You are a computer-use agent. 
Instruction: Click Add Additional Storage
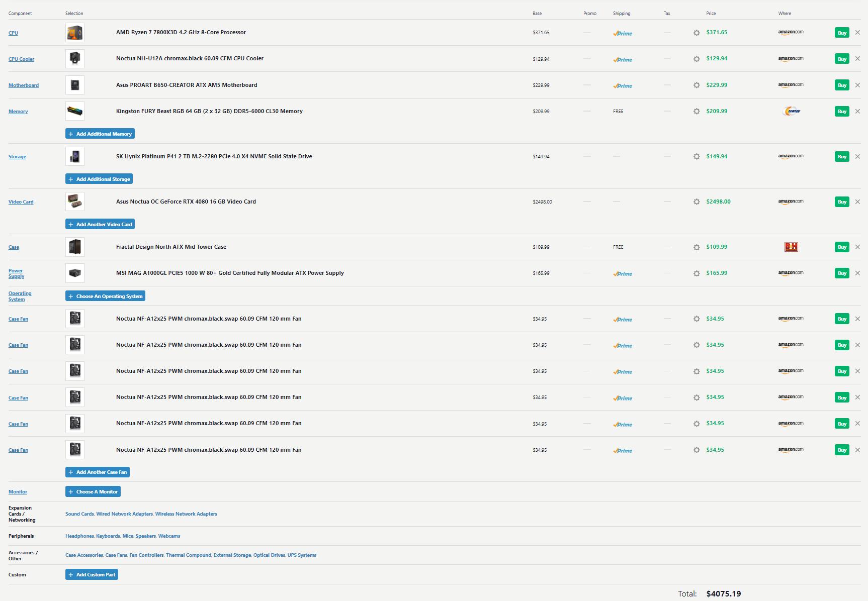pos(99,179)
